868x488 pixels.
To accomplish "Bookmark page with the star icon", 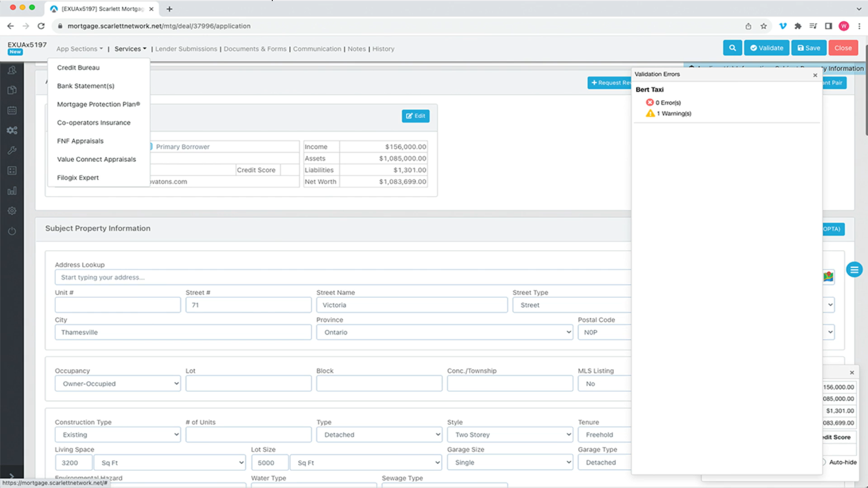I will coord(764,26).
